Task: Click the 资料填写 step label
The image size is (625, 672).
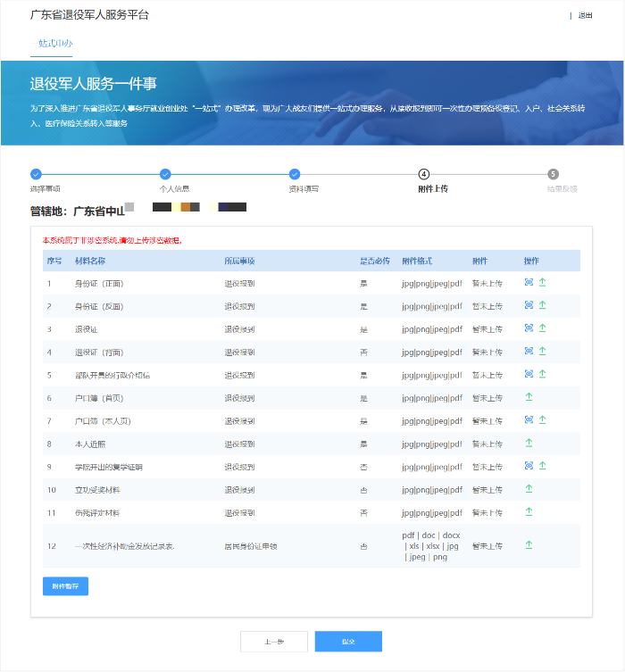Action: point(304,189)
